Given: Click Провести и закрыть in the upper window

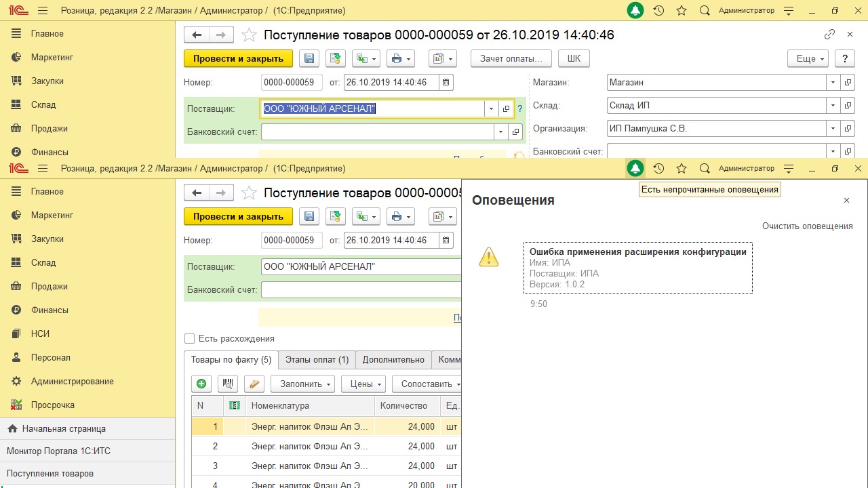Looking at the screenshot, I should [238, 58].
